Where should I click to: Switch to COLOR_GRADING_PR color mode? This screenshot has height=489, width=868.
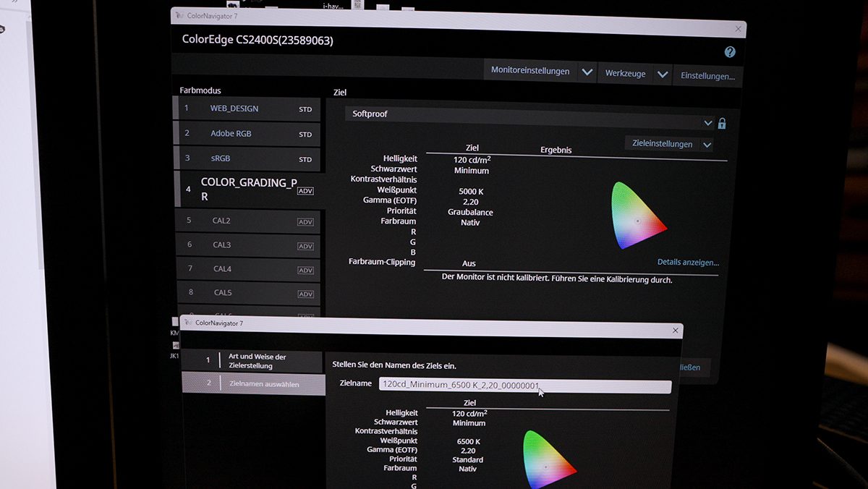[248, 189]
